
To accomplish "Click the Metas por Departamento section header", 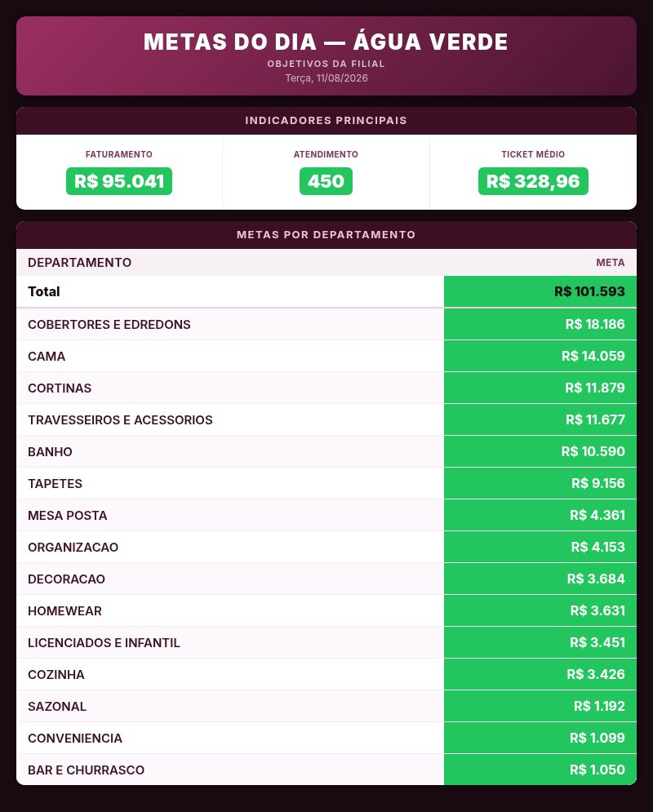I will [x=326, y=234].
